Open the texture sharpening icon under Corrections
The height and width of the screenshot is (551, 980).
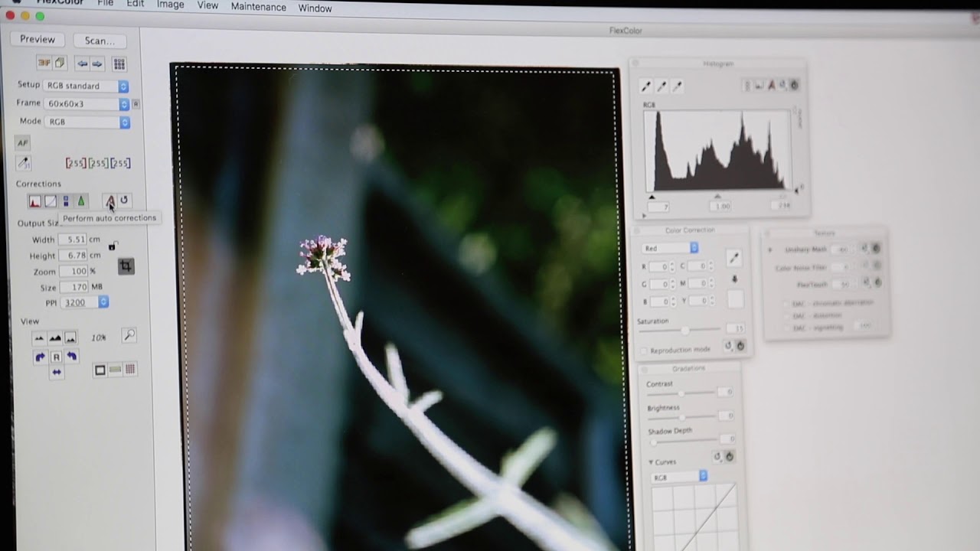pos(81,201)
